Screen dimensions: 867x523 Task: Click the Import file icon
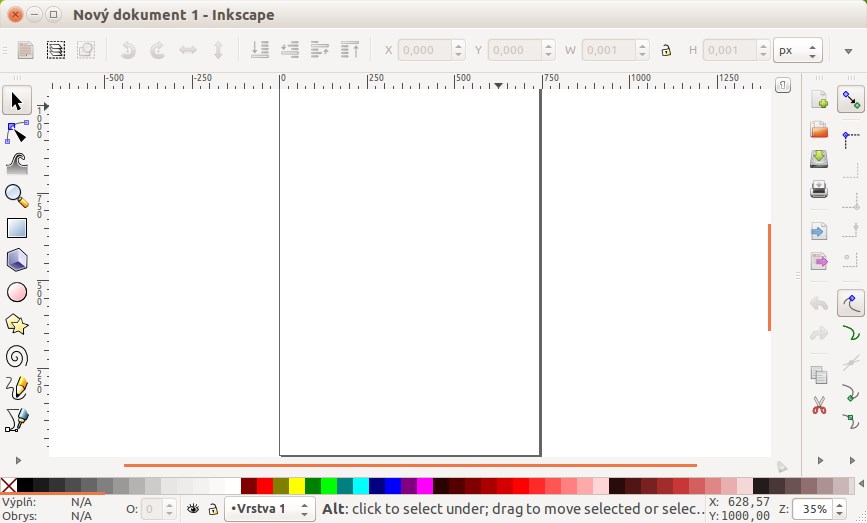pos(819,231)
